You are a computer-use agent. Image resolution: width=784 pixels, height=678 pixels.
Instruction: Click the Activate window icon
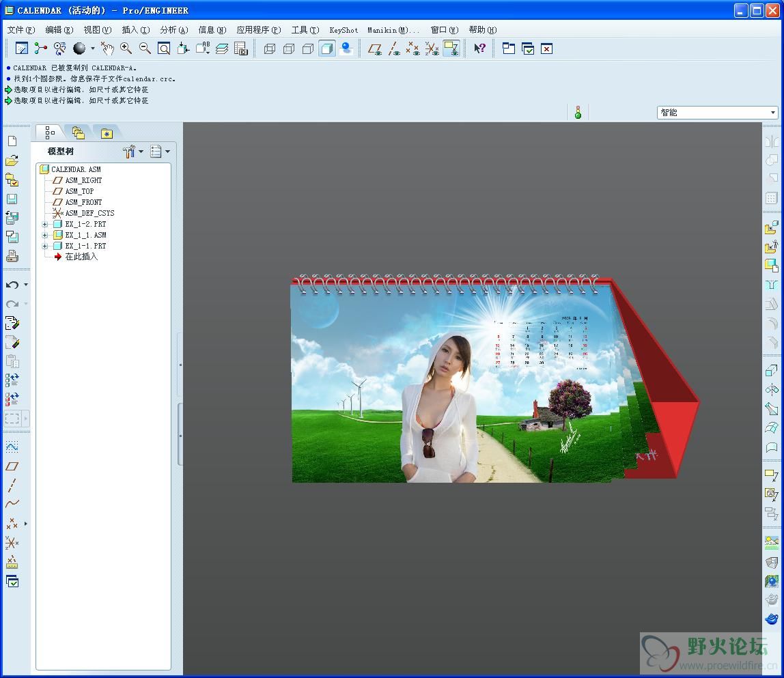point(528,48)
